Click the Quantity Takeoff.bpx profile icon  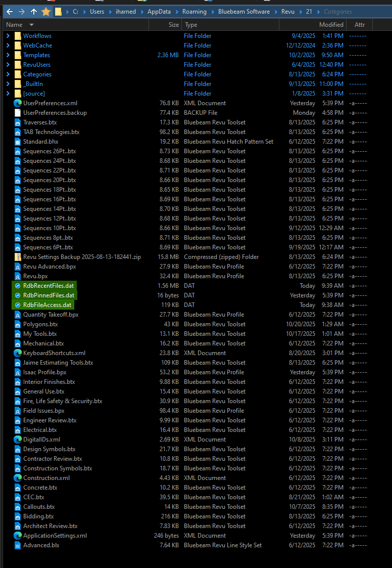(17, 315)
